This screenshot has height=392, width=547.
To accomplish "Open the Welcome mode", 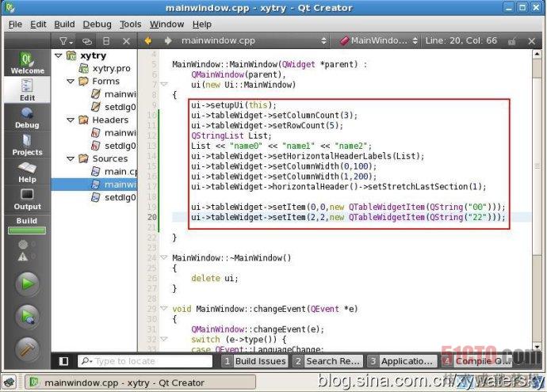I will (27, 63).
